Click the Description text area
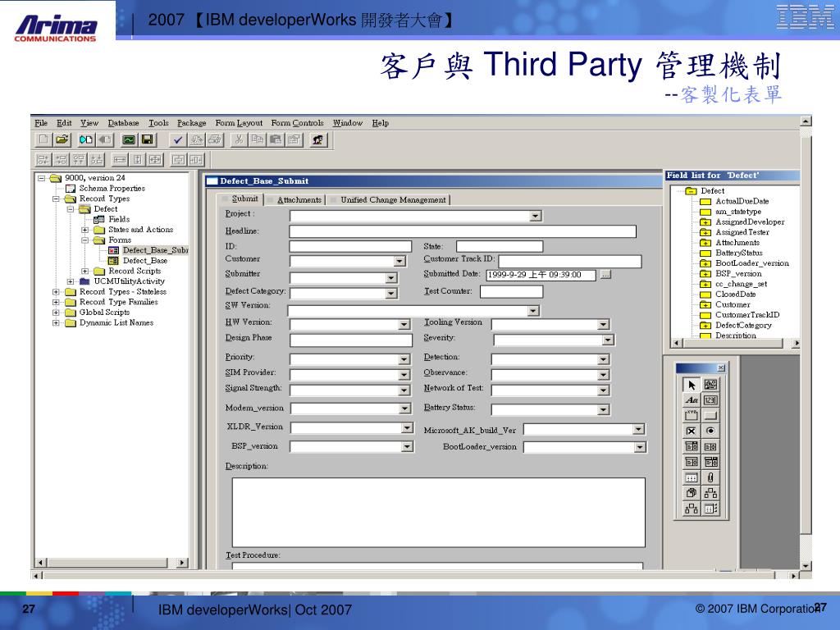840x630 pixels. (x=438, y=513)
